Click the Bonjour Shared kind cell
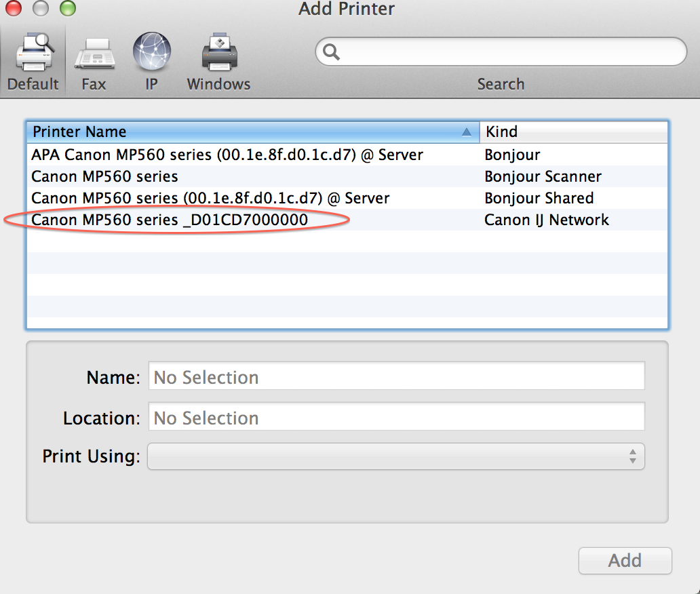Image resolution: width=700 pixels, height=594 pixels. [x=539, y=198]
